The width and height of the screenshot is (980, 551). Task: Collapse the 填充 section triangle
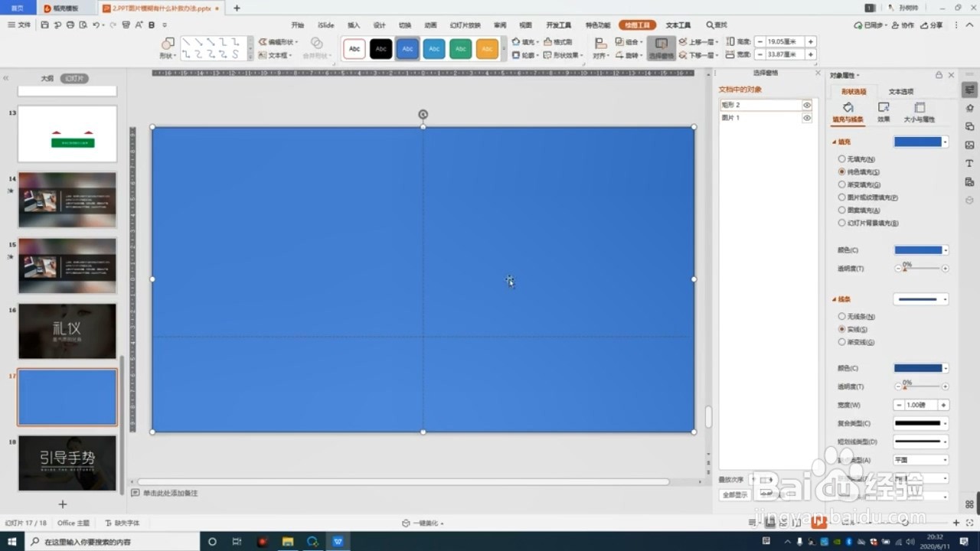835,142
